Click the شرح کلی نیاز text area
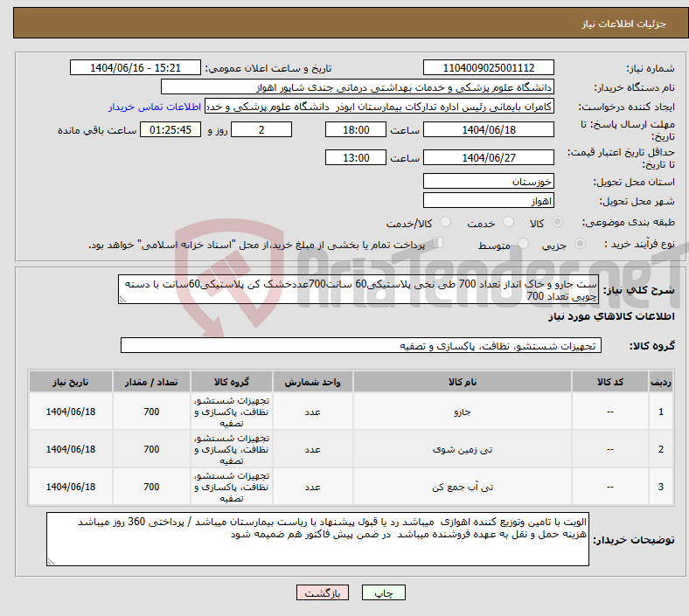The height and width of the screenshot is (616, 689). pyautogui.click(x=358, y=290)
